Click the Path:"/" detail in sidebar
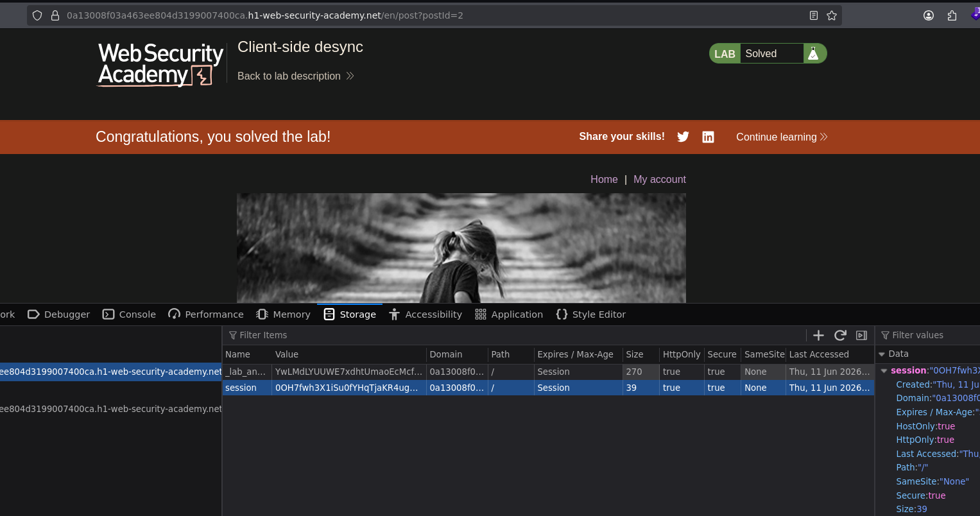 (912, 467)
